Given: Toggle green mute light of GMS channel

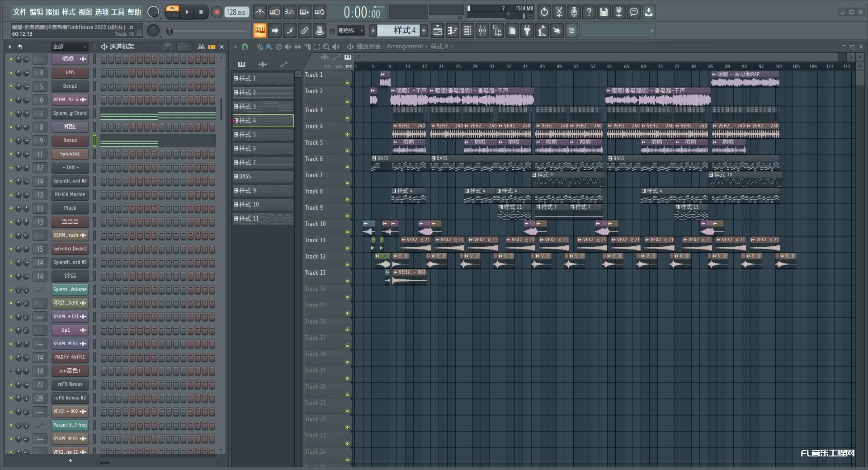Looking at the screenshot, I should (x=10, y=73).
